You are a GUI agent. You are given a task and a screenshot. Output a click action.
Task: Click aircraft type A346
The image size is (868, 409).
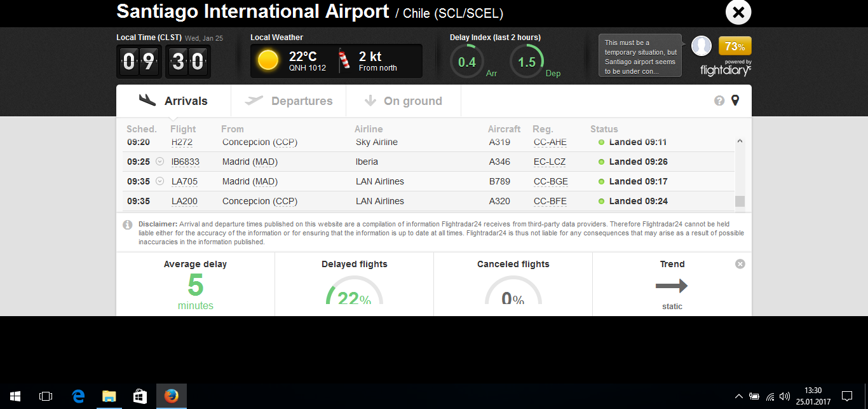(499, 162)
